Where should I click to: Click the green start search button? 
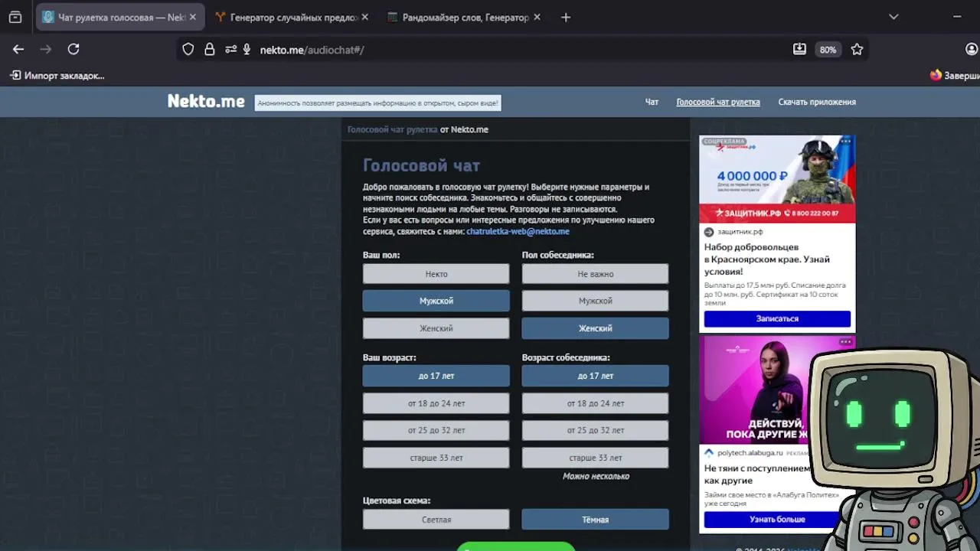(515, 546)
